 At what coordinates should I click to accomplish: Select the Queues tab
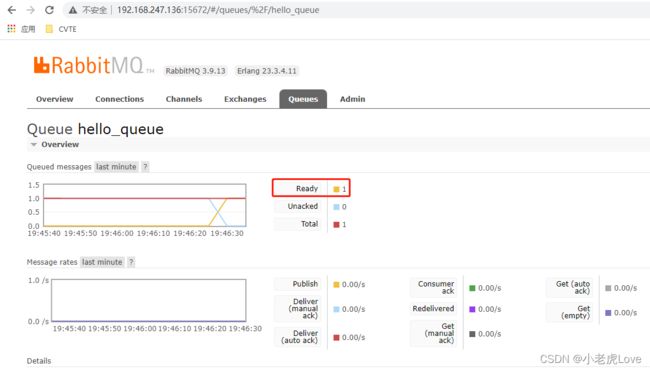point(303,99)
